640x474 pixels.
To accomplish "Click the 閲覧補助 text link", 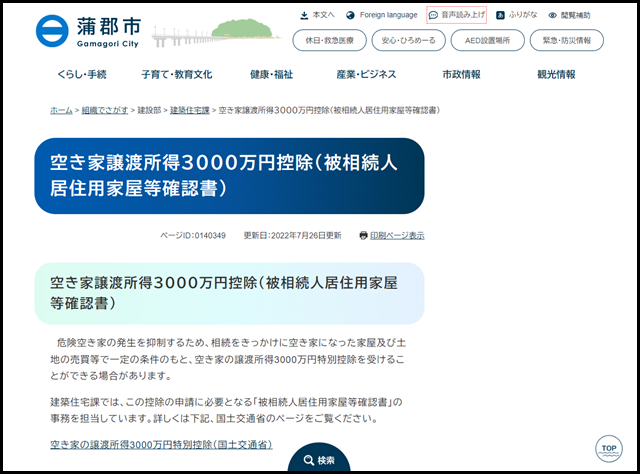I will click(x=576, y=15).
